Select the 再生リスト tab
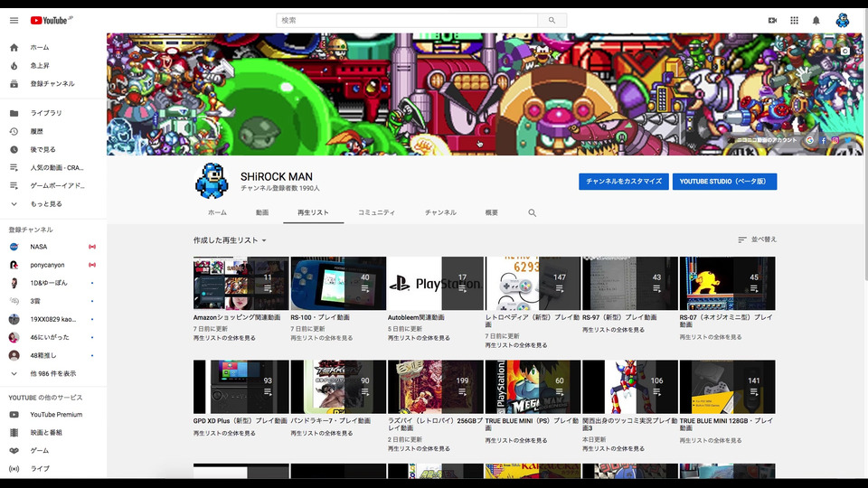Image resolution: width=868 pixels, height=488 pixels. point(314,213)
